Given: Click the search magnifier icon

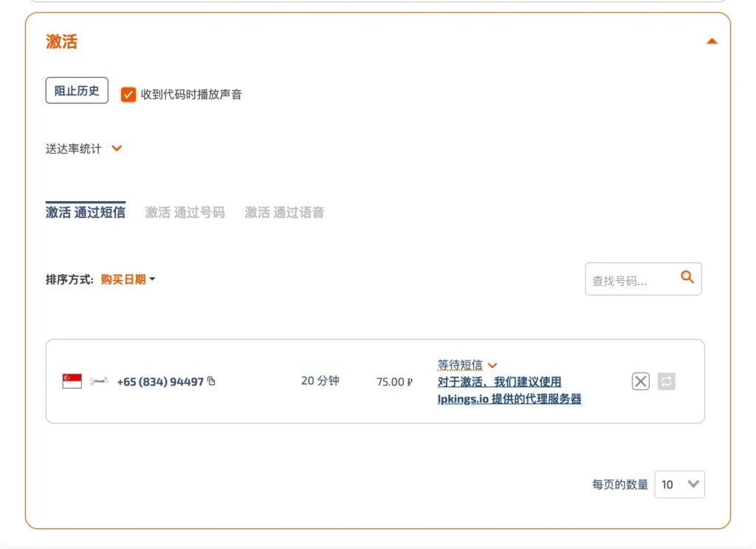Looking at the screenshot, I should (x=687, y=279).
